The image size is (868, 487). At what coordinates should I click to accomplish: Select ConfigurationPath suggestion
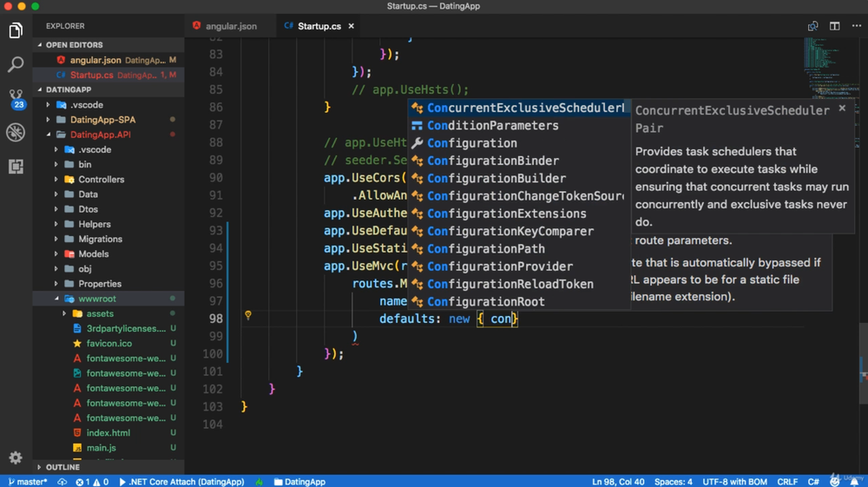[x=519, y=249]
